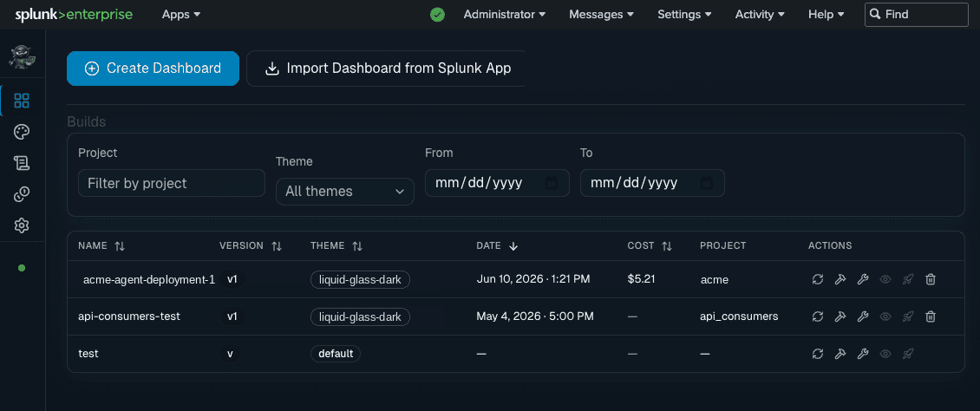The width and height of the screenshot is (980, 411).
Task: Expand the Apps menu
Action: [x=181, y=15]
